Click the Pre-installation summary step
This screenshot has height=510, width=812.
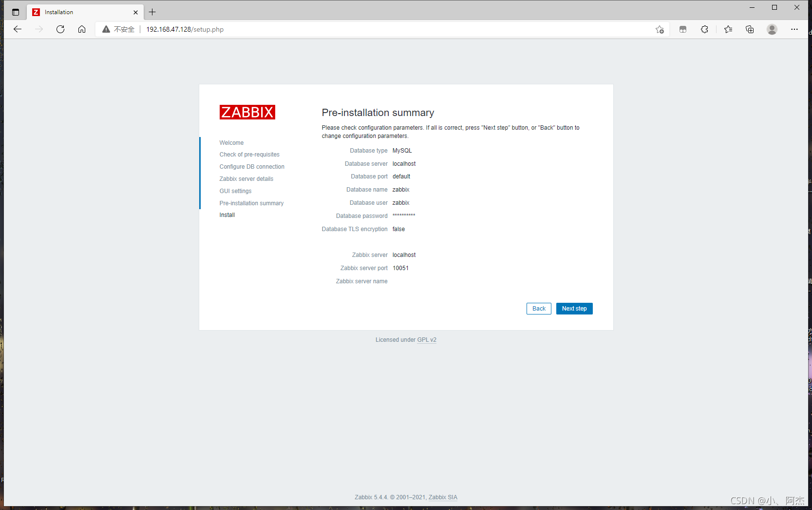[x=251, y=203]
